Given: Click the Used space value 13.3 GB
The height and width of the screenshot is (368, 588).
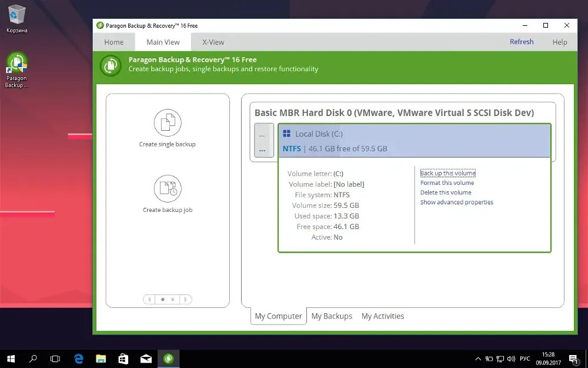Looking at the screenshot, I should [346, 216].
